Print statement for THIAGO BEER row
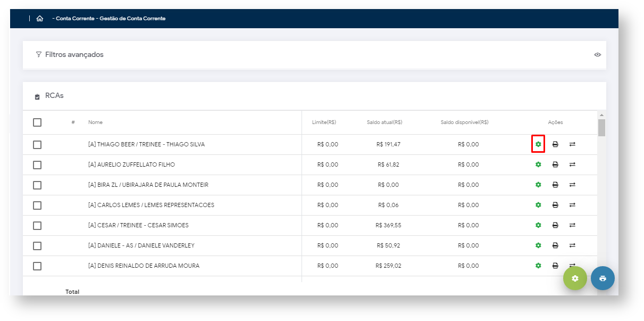The height and width of the screenshot is (321, 644). [x=555, y=144]
